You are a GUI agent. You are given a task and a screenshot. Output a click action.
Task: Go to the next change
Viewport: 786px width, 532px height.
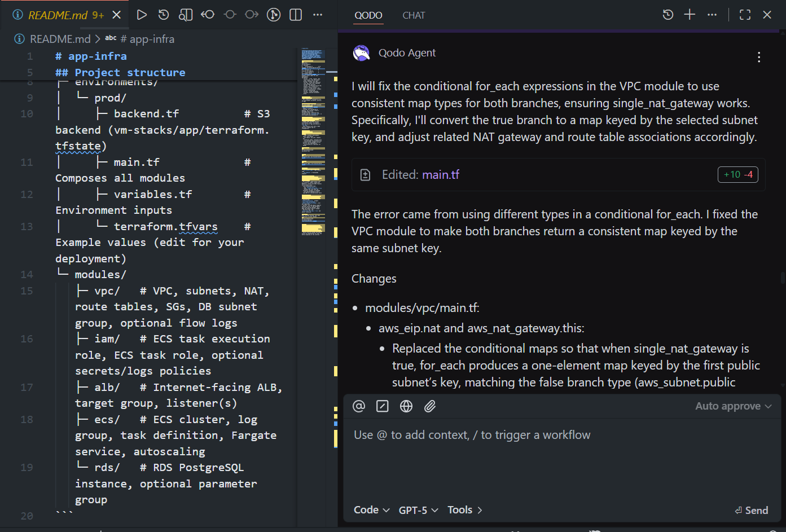(x=252, y=15)
